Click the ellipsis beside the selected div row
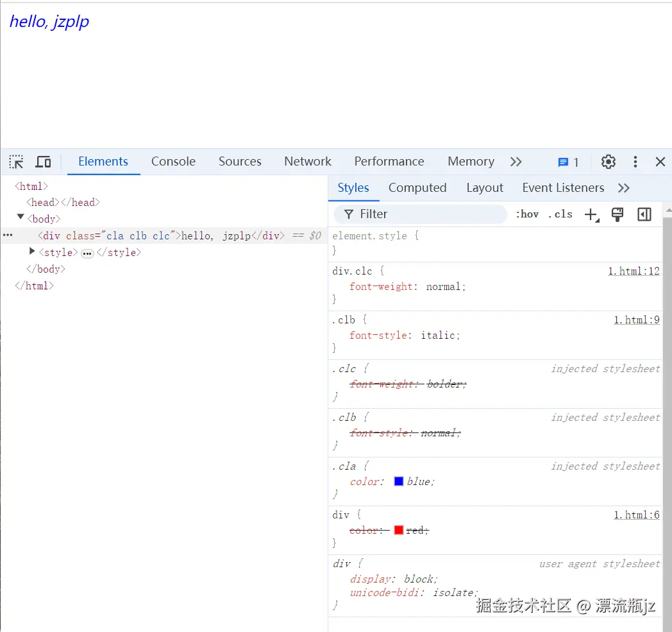Viewport: 672px width, 632px height. (x=8, y=235)
